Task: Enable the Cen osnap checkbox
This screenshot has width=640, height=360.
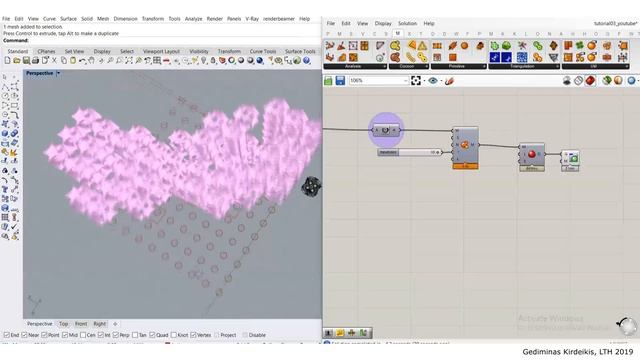Action: pos(83,335)
